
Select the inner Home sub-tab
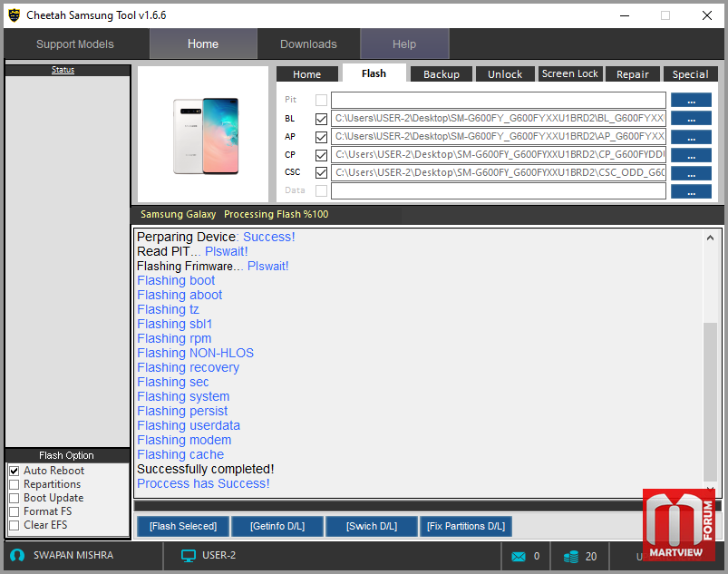click(307, 74)
